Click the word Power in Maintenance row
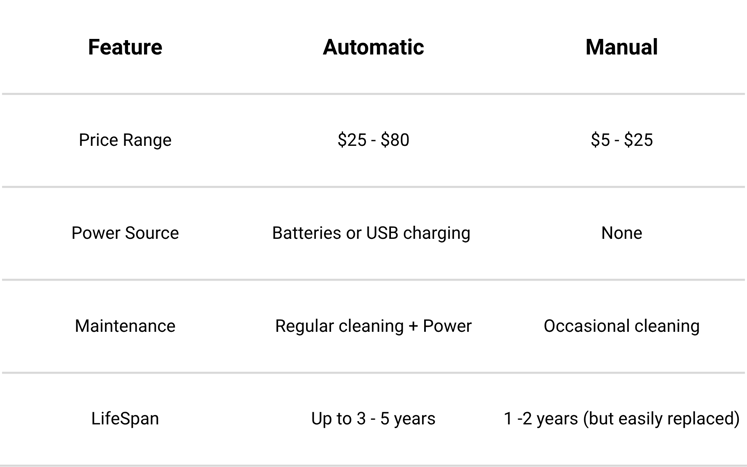 tap(447, 326)
